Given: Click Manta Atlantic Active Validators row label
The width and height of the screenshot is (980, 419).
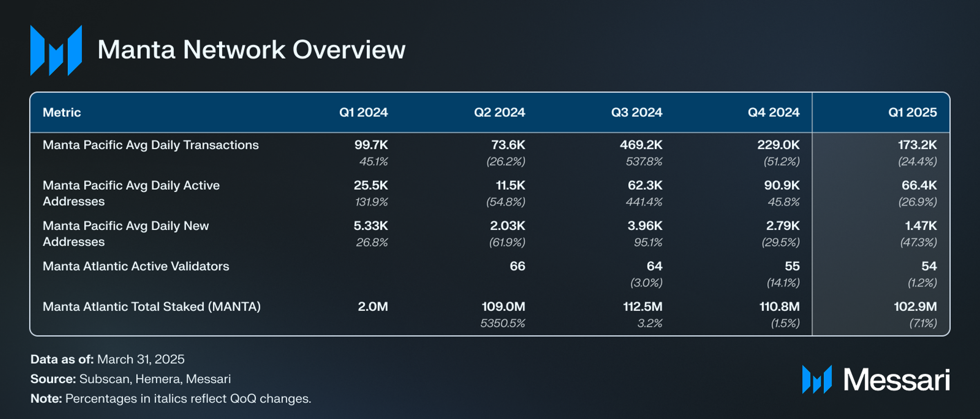Looking at the screenshot, I should click(136, 266).
